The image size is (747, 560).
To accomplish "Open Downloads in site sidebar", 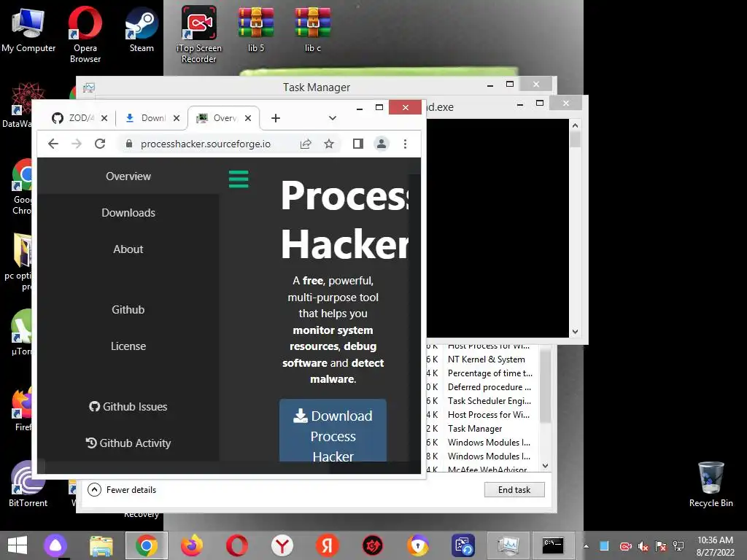I will tap(128, 213).
